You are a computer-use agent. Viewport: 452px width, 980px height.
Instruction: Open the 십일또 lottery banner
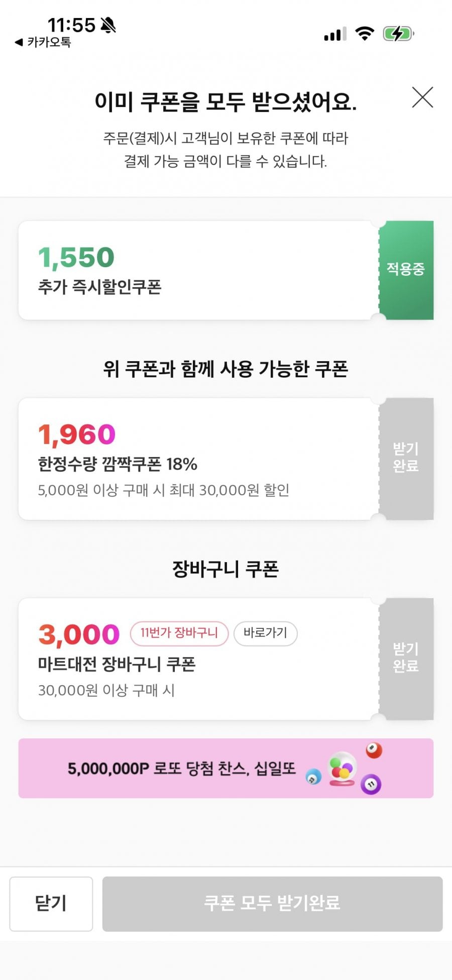(182, 769)
